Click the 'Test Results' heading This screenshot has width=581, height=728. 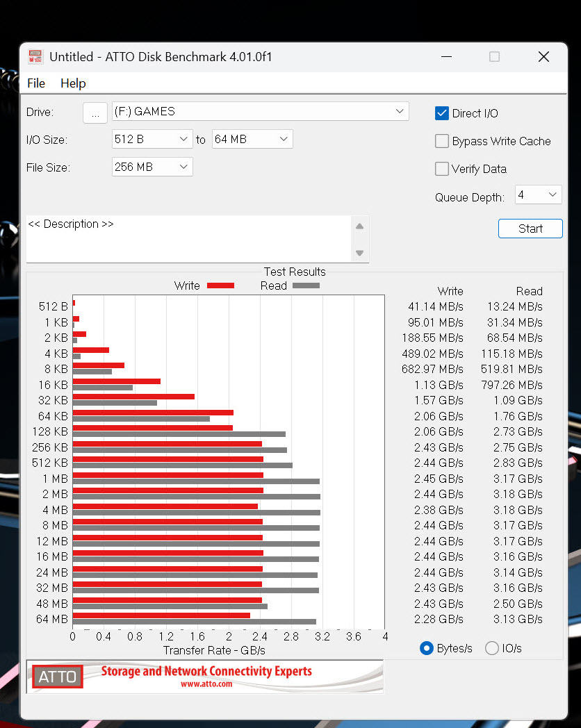295,272
